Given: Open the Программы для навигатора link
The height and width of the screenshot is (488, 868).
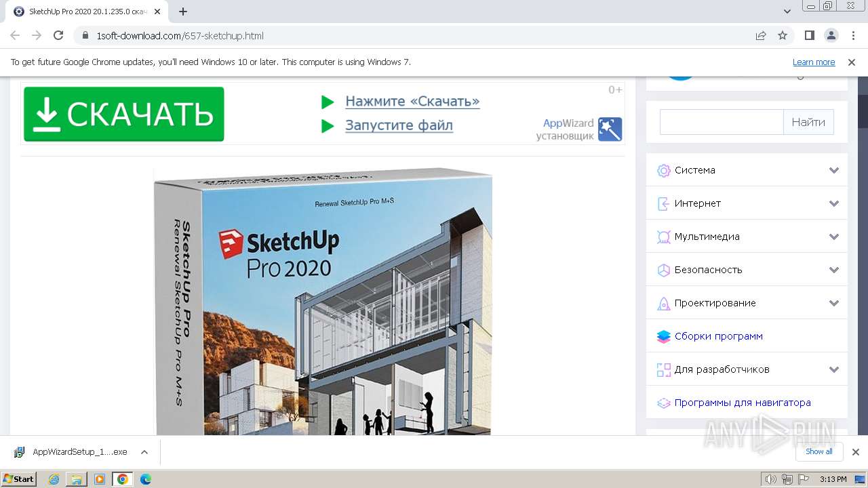Looking at the screenshot, I should coord(743,403).
